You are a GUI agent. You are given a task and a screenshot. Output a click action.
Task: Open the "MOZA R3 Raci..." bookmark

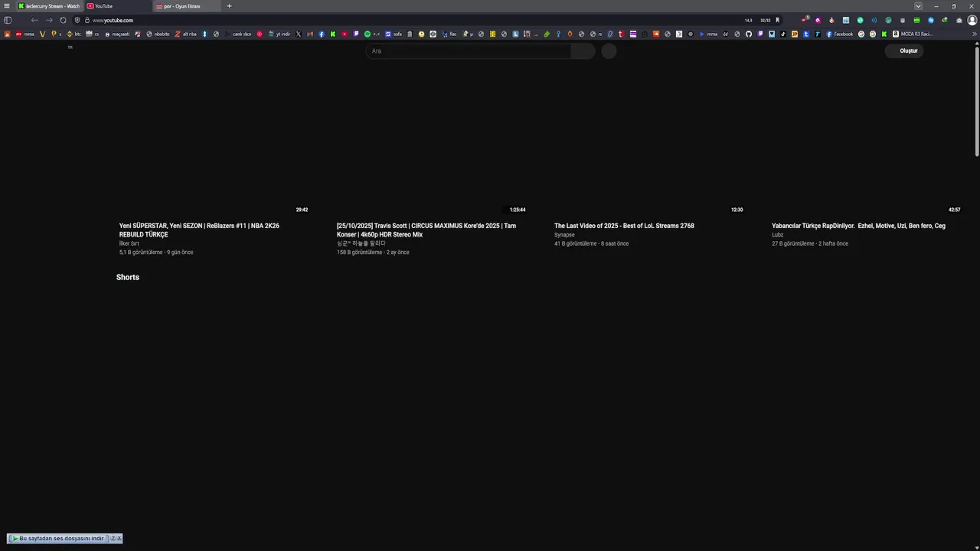[x=913, y=34]
